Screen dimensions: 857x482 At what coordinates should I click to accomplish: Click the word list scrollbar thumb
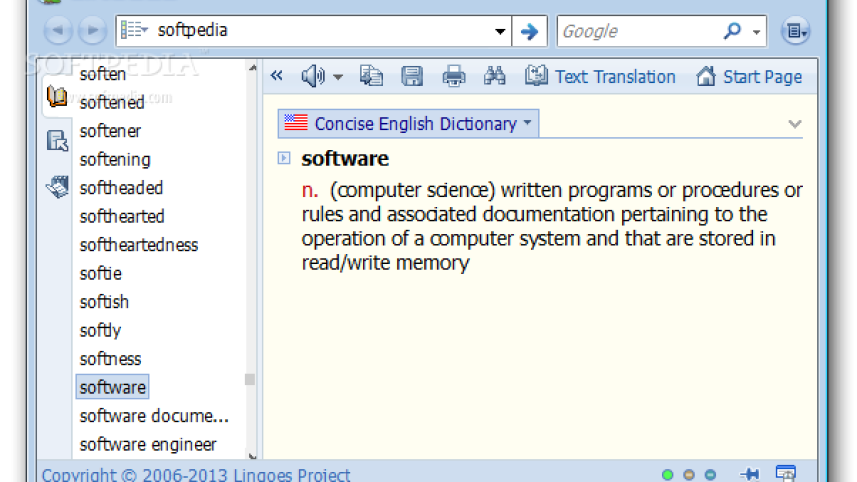pos(249,379)
